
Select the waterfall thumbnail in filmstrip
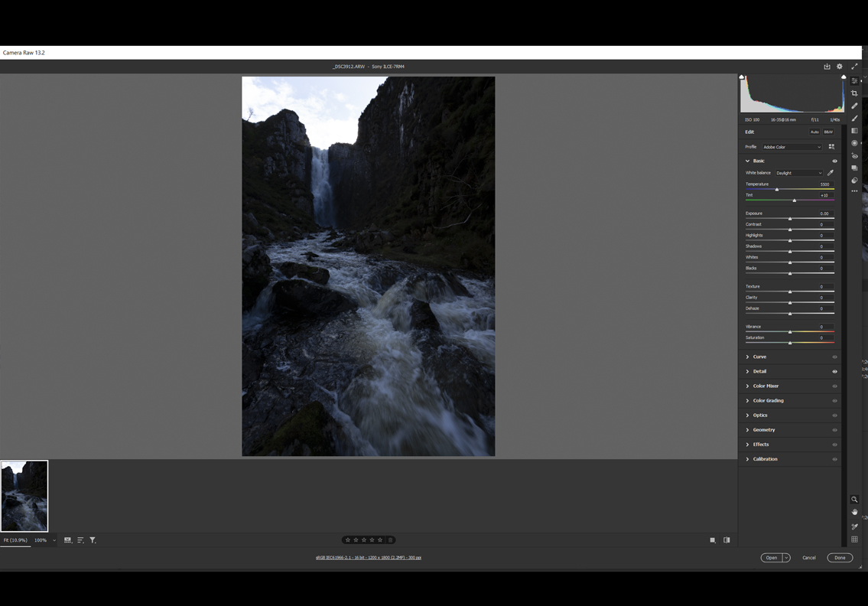coord(24,496)
